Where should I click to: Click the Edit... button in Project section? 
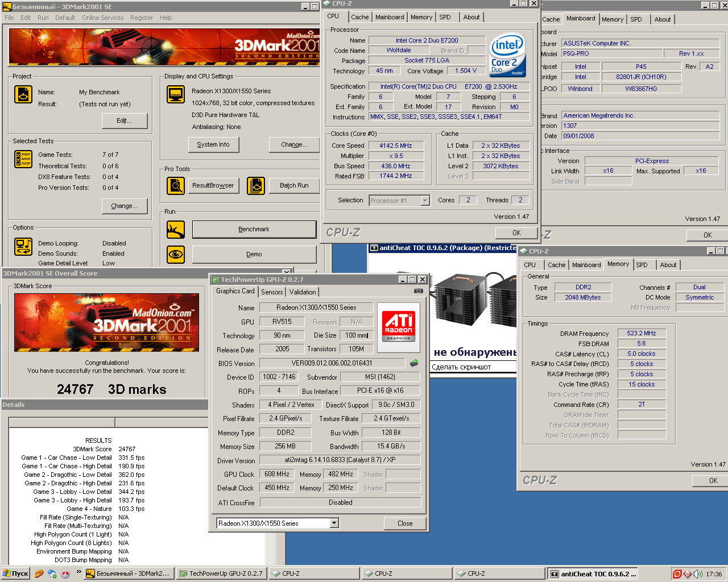click(x=125, y=120)
